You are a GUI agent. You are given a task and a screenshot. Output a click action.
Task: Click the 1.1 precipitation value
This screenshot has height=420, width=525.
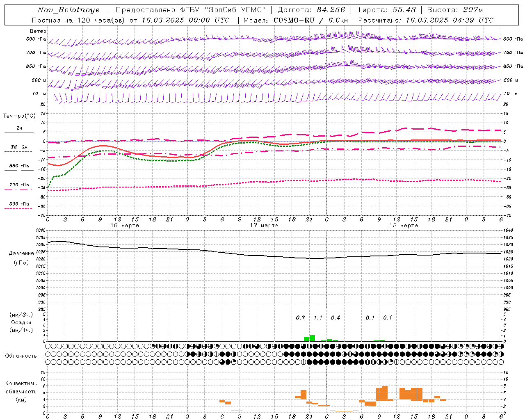point(318,317)
